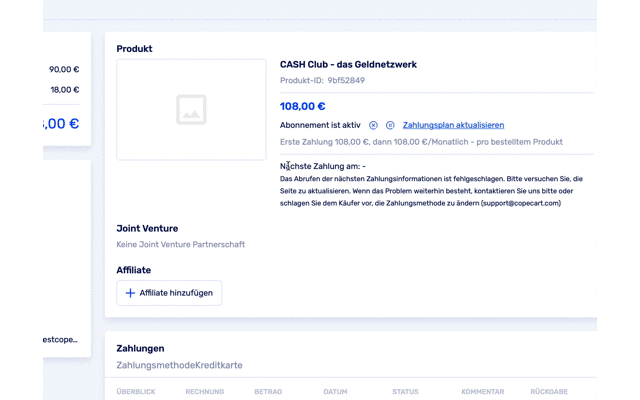
Task: Select the product title CASH Club - das Geldnetzwerk
Action: click(348, 64)
